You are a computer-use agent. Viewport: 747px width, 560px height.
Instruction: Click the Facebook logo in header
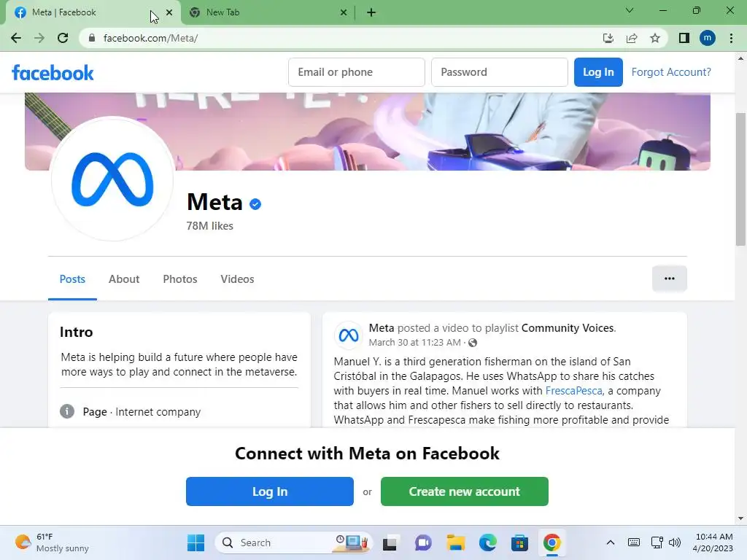click(53, 72)
